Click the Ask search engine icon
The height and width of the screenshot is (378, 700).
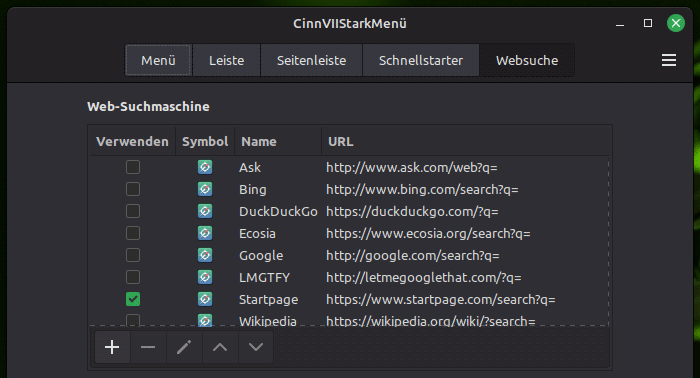click(x=205, y=167)
